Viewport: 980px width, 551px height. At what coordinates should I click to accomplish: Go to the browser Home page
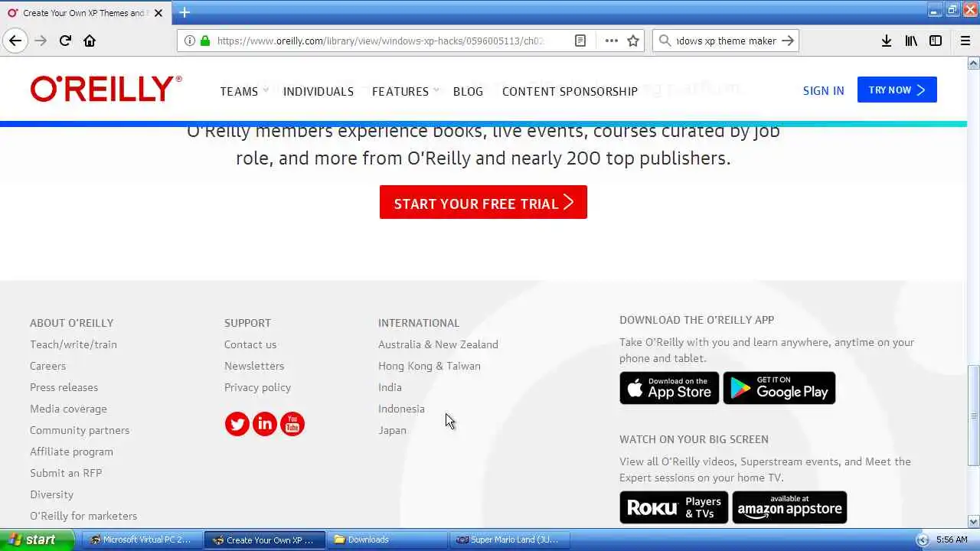click(90, 41)
